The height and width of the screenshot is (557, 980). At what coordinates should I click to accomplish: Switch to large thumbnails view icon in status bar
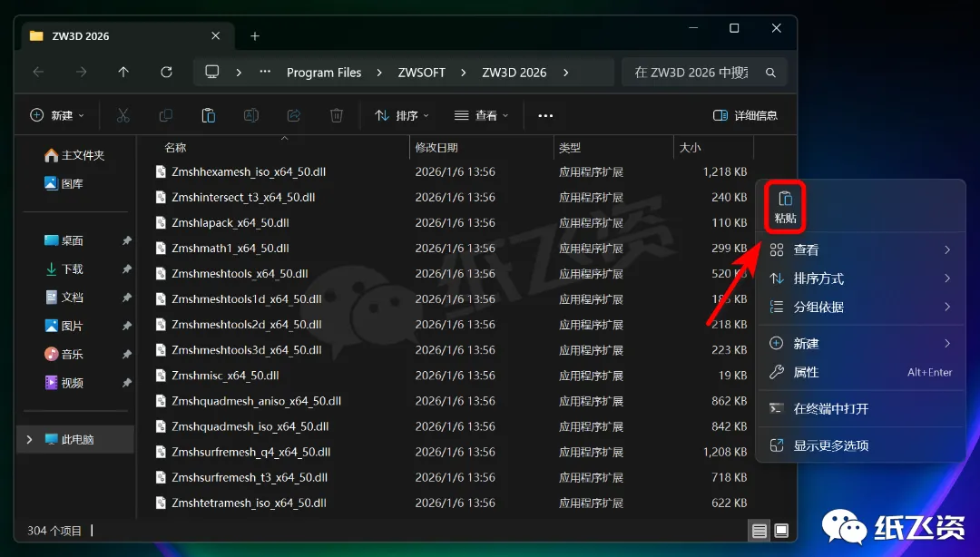(781, 531)
